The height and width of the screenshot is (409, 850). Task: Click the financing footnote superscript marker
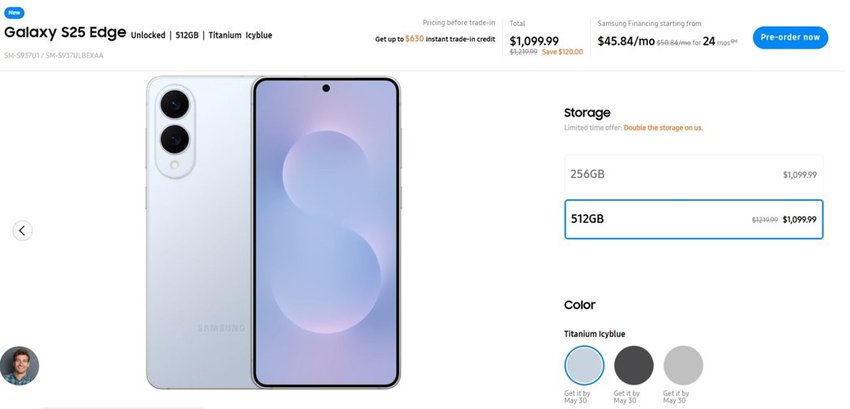[735, 39]
